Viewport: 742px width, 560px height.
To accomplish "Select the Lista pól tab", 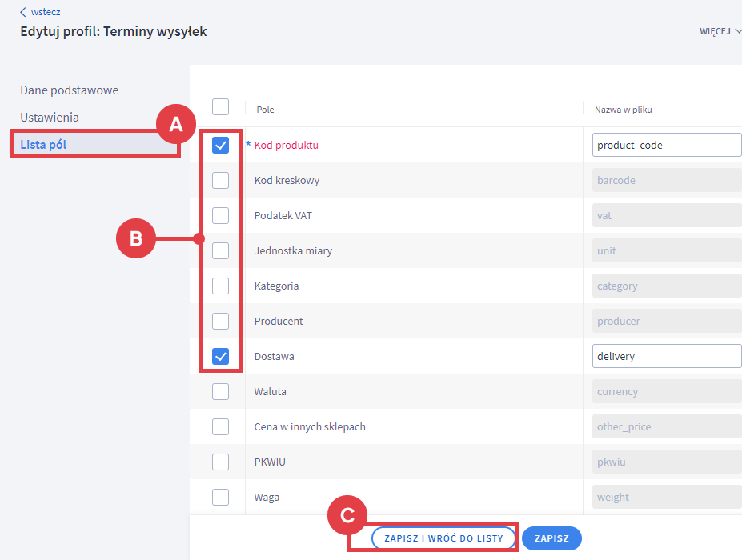I will 43,145.
